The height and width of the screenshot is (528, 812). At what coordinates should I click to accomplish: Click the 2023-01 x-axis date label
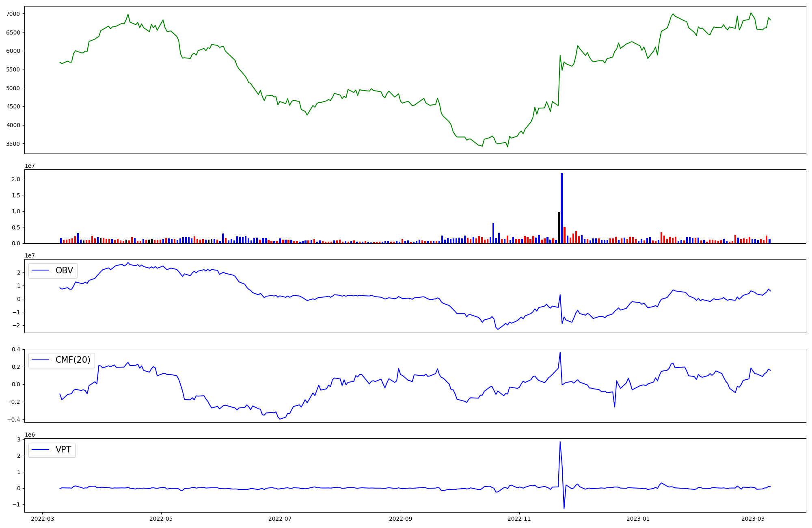pos(638,518)
